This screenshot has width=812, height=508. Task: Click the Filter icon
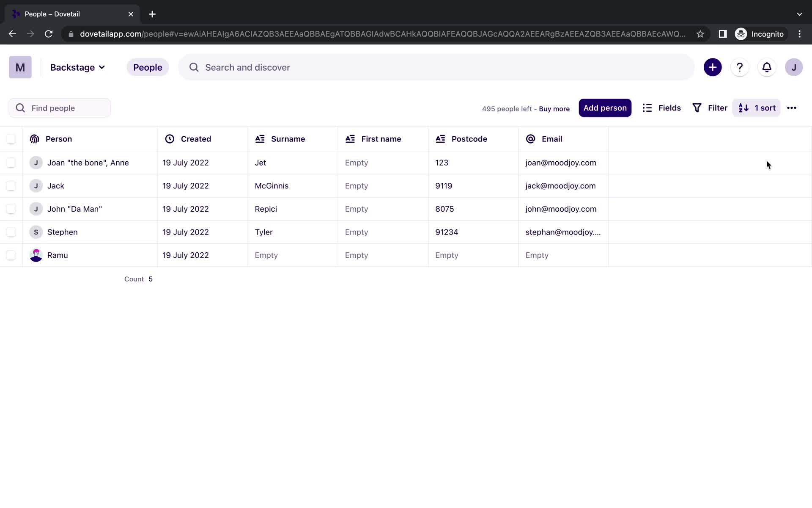tap(697, 108)
